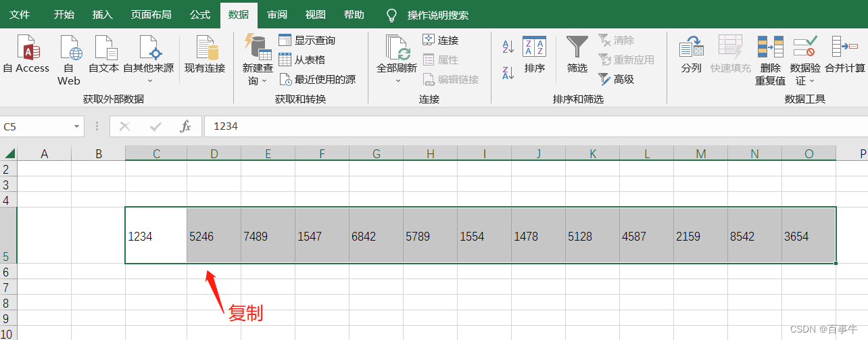The height and width of the screenshot is (340, 868).
Task: Switch to the View (视图) tab
Action: tap(315, 15)
